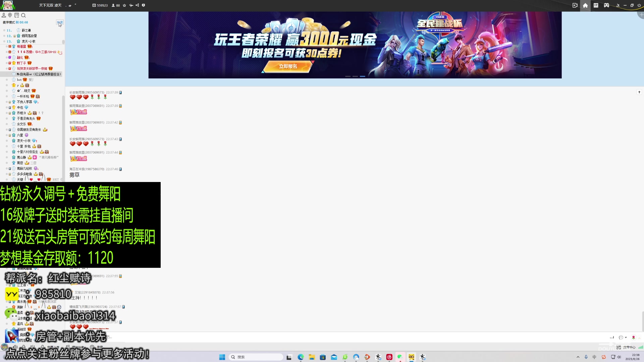Open the user profile icon in sidebar
This screenshot has height=362, width=644.
(x=4, y=15)
